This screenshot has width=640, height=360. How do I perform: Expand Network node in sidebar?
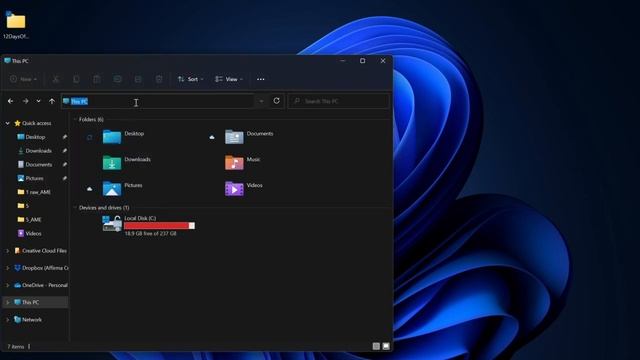[7, 320]
